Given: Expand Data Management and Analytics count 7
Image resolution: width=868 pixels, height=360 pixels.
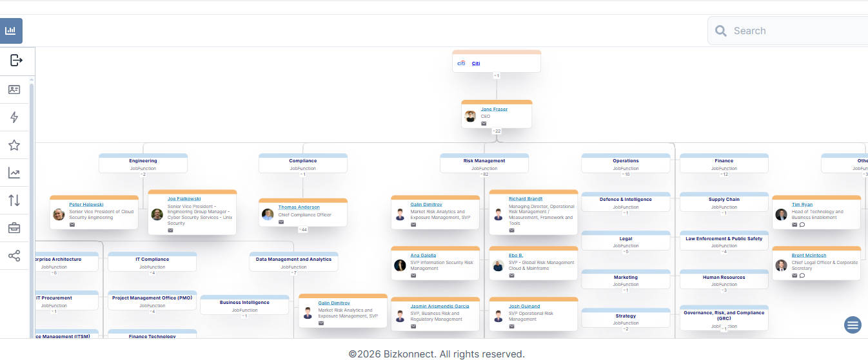Looking at the screenshot, I should click(294, 273).
